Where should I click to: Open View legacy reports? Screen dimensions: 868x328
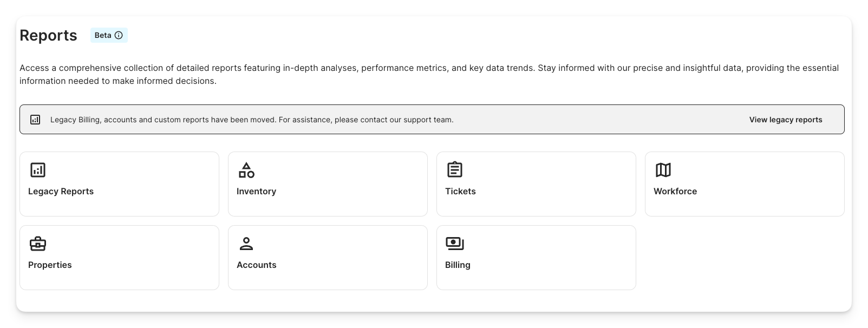click(x=785, y=120)
